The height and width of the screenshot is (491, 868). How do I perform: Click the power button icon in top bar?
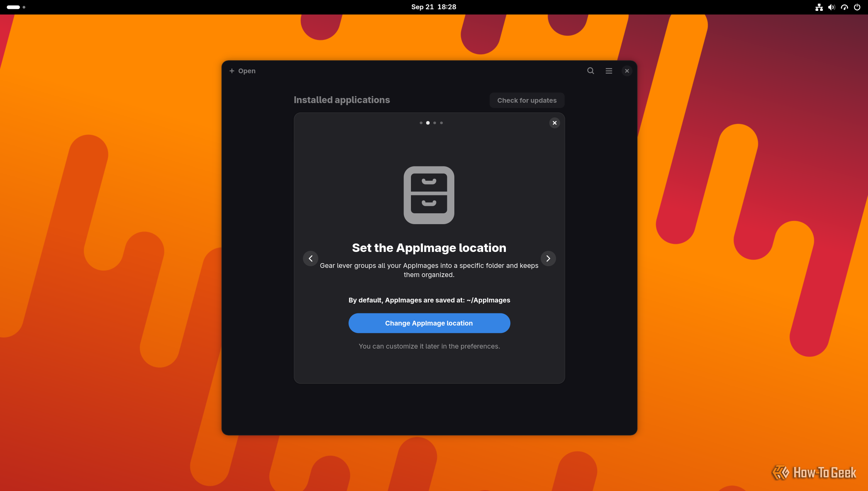[857, 7]
